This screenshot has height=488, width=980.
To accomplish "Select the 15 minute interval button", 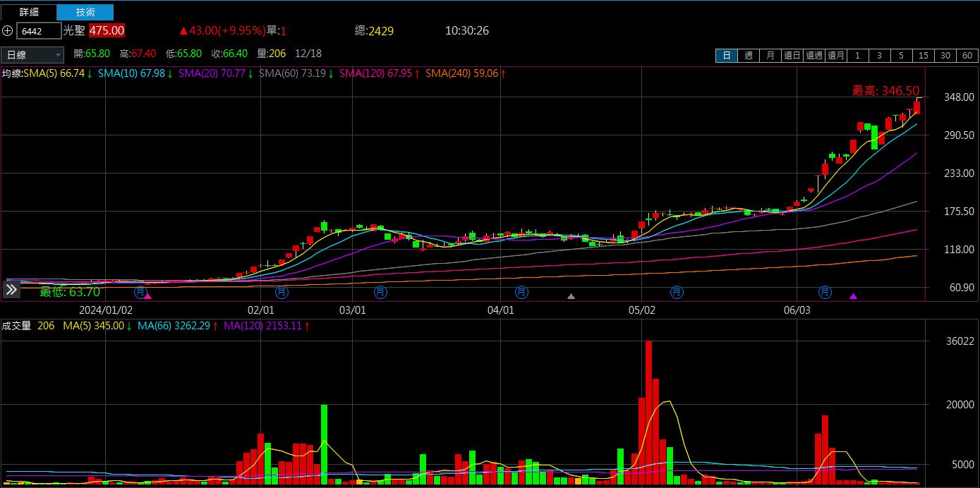I will 923,56.
